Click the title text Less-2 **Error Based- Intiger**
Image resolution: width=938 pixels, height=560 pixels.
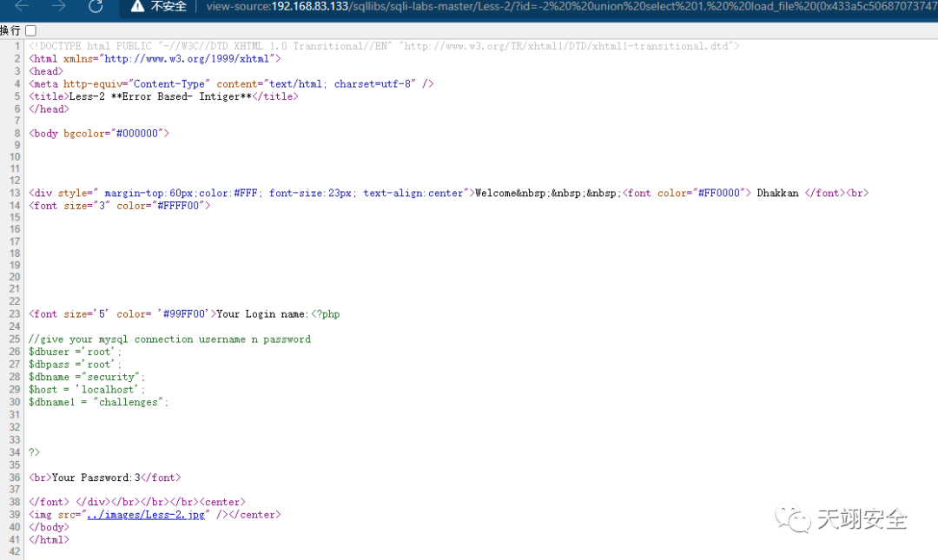pos(161,96)
